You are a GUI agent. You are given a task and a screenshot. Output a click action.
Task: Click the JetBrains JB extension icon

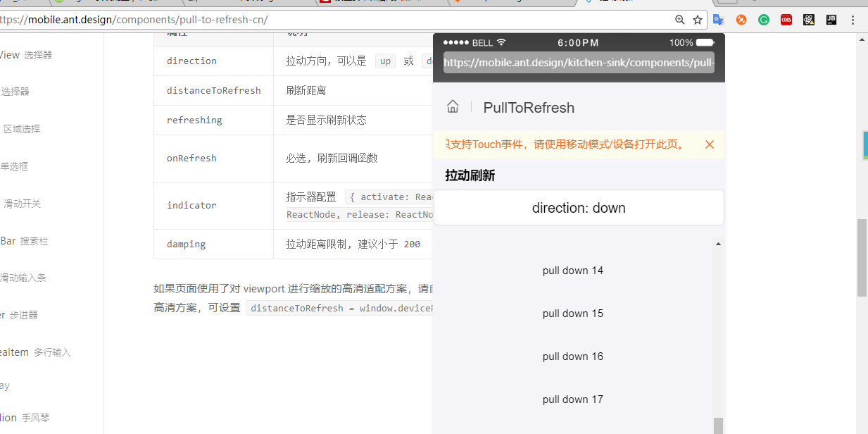831,20
